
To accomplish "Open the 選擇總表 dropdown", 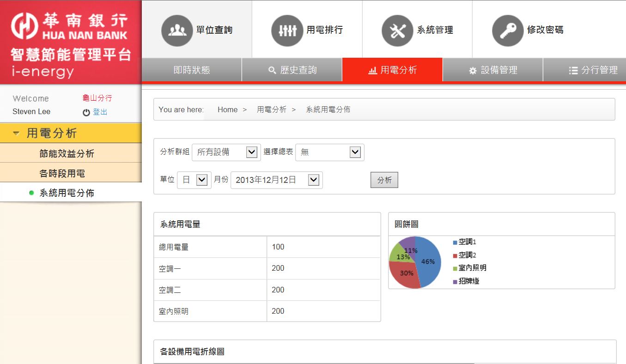I will 330,152.
